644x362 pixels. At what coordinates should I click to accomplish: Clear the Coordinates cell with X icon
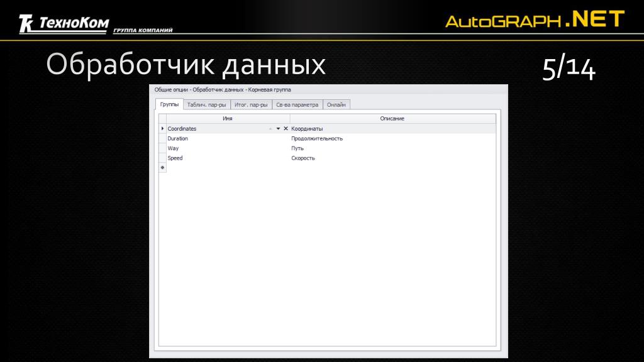(x=286, y=128)
